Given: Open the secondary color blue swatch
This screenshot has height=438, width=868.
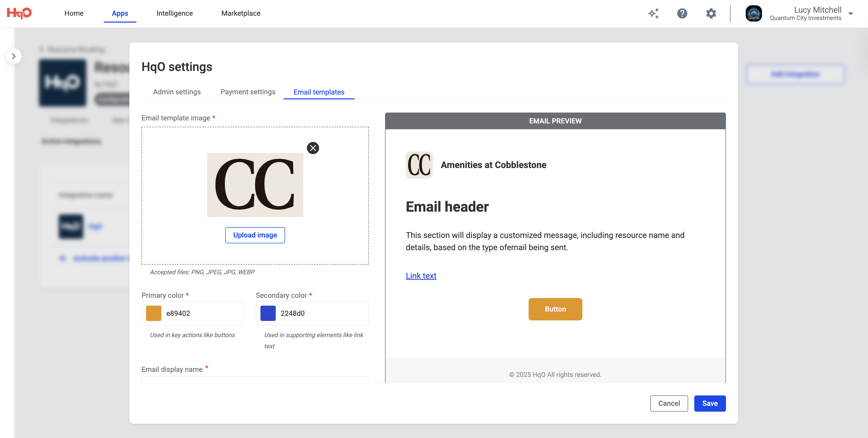Looking at the screenshot, I should [x=268, y=313].
